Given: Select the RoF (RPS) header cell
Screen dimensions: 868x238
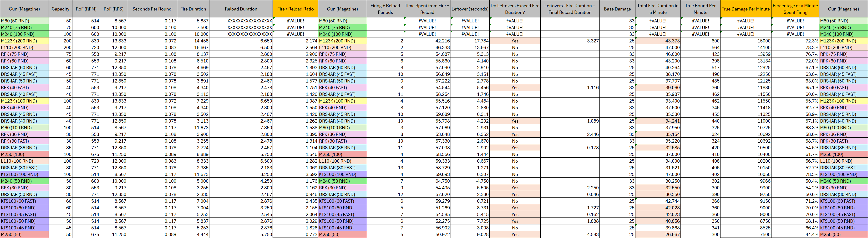Looking at the screenshot, I should coord(114,9).
